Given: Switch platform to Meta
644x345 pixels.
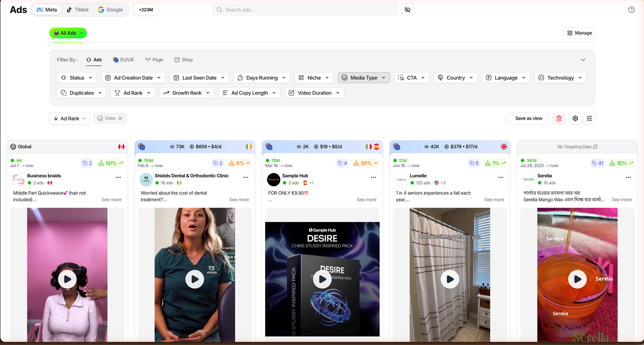Looking at the screenshot, I should coord(47,10).
